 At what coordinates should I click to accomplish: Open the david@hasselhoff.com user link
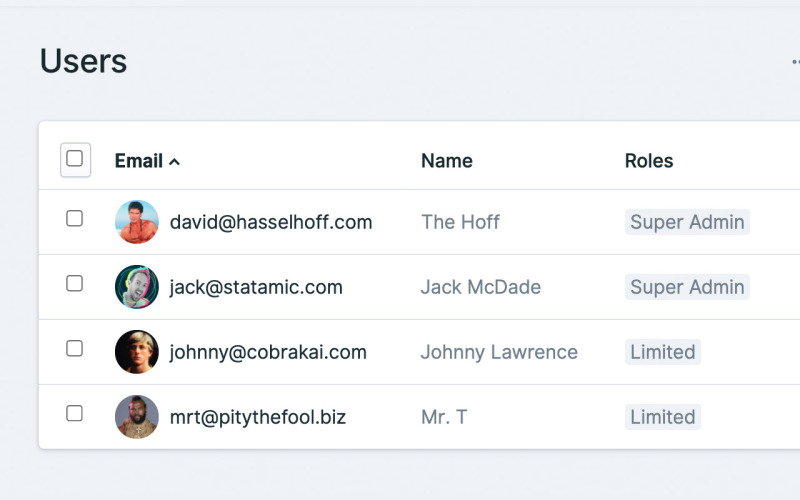coord(271,222)
